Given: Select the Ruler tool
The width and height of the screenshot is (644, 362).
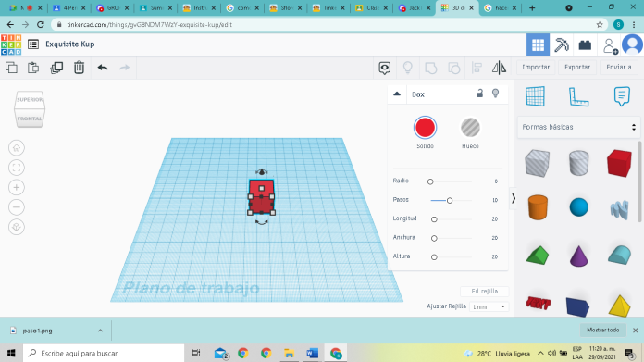Looking at the screenshot, I should point(578,97).
